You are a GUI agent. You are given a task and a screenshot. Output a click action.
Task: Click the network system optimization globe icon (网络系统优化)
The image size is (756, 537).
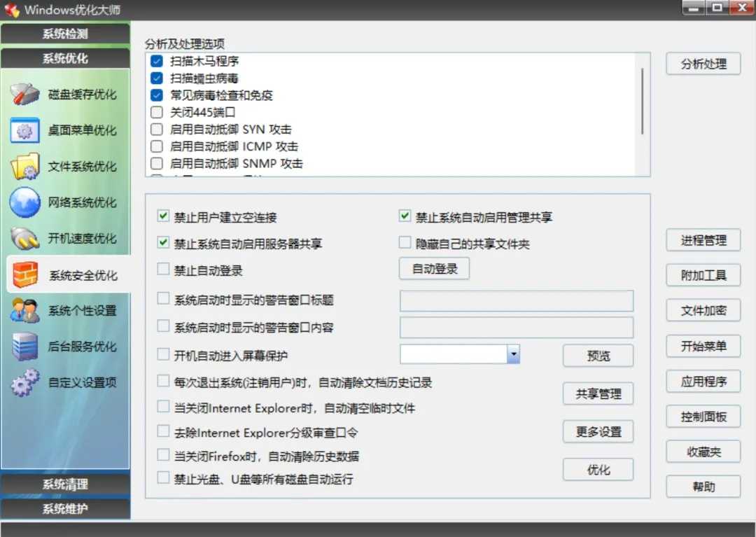[24, 202]
